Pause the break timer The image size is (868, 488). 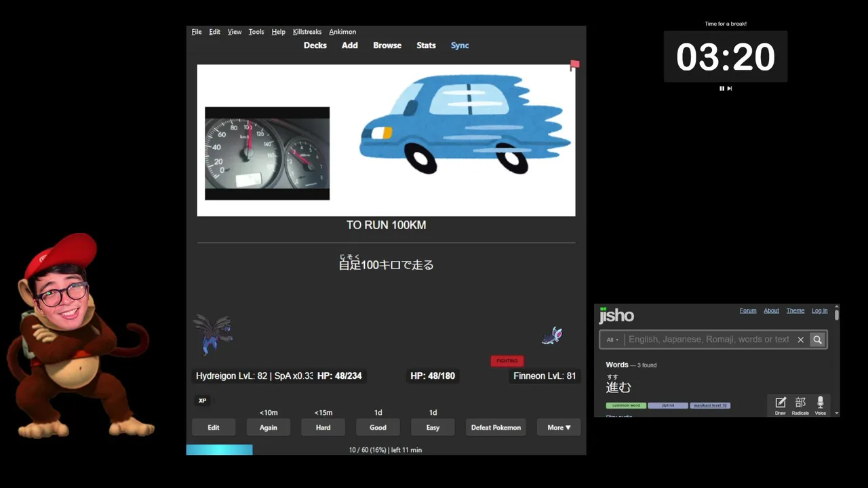coord(722,88)
